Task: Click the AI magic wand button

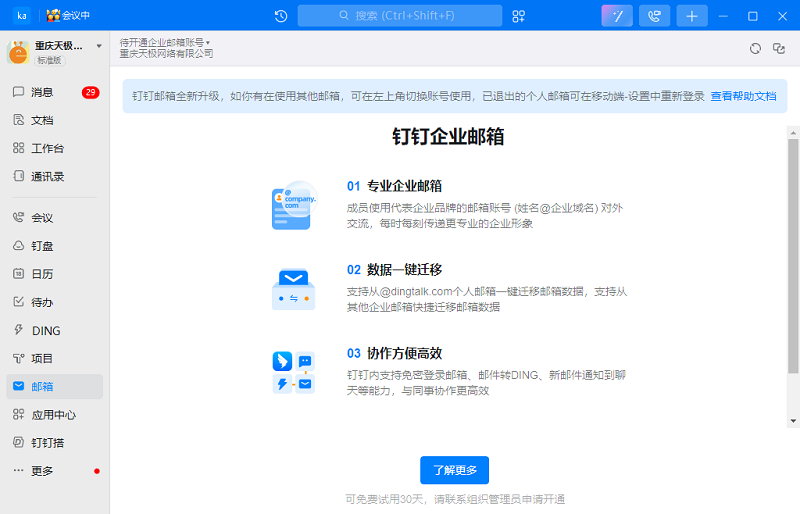Action: 617,16
